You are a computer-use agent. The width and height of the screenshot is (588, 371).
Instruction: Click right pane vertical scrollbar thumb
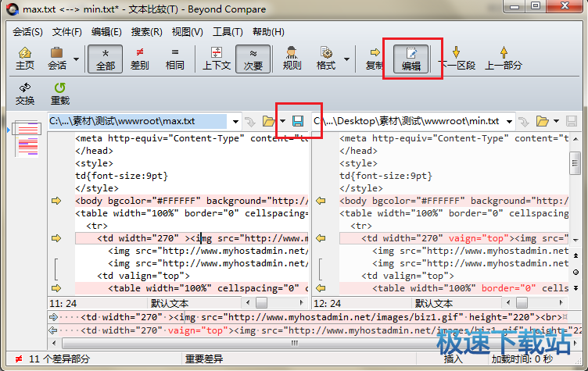575,163
